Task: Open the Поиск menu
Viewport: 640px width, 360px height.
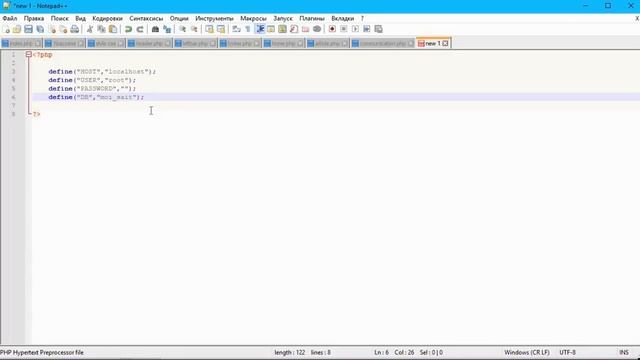Action: pos(60,18)
